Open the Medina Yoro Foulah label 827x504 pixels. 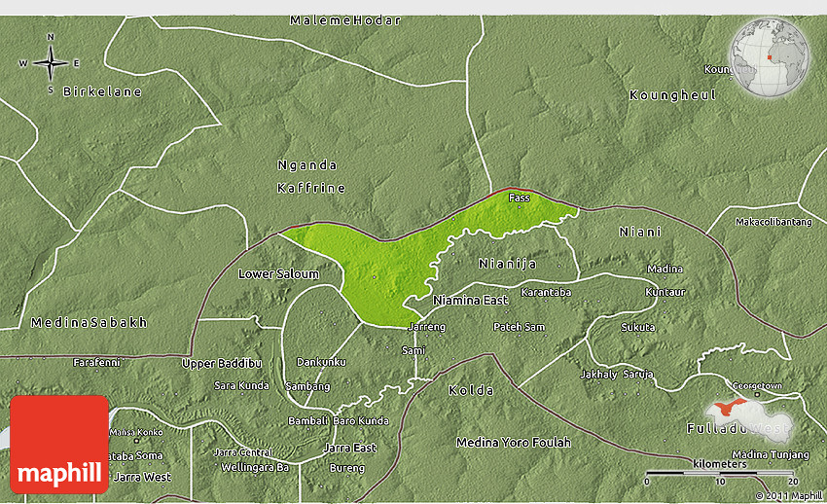pos(513,443)
